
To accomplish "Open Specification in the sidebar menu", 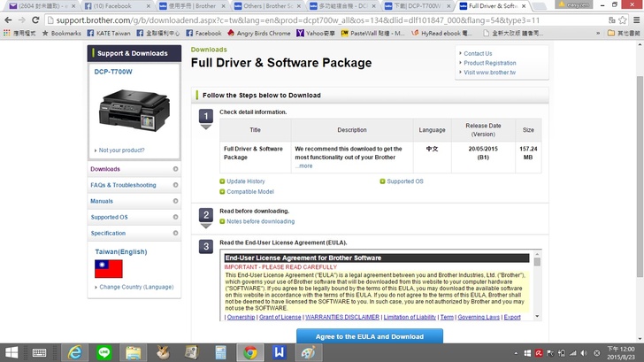I will [109, 233].
